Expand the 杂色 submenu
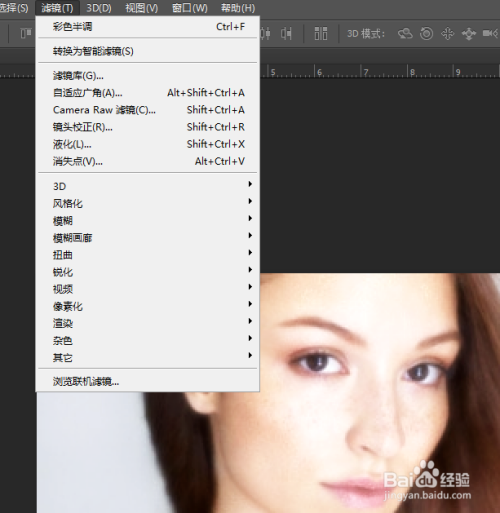 [148, 341]
